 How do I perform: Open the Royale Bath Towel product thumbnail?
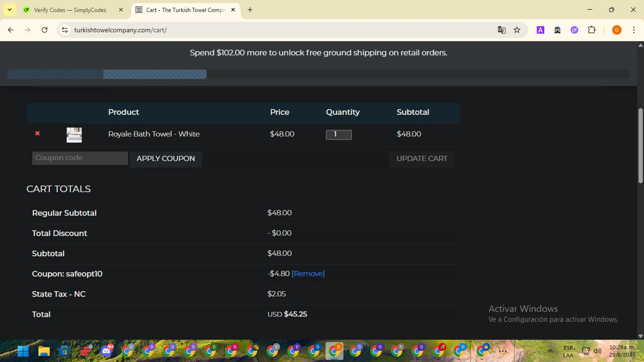point(74,135)
